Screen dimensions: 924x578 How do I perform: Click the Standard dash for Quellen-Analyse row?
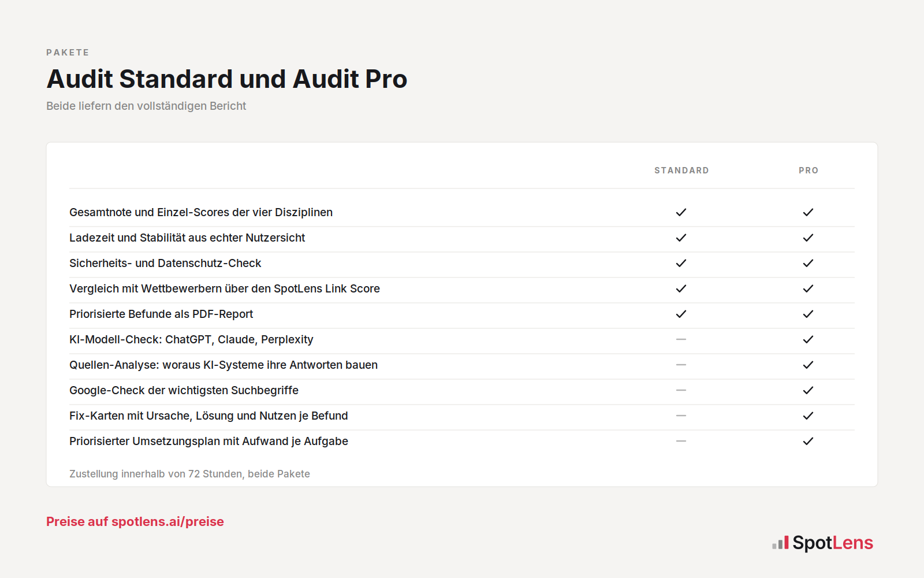click(x=681, y=365)
